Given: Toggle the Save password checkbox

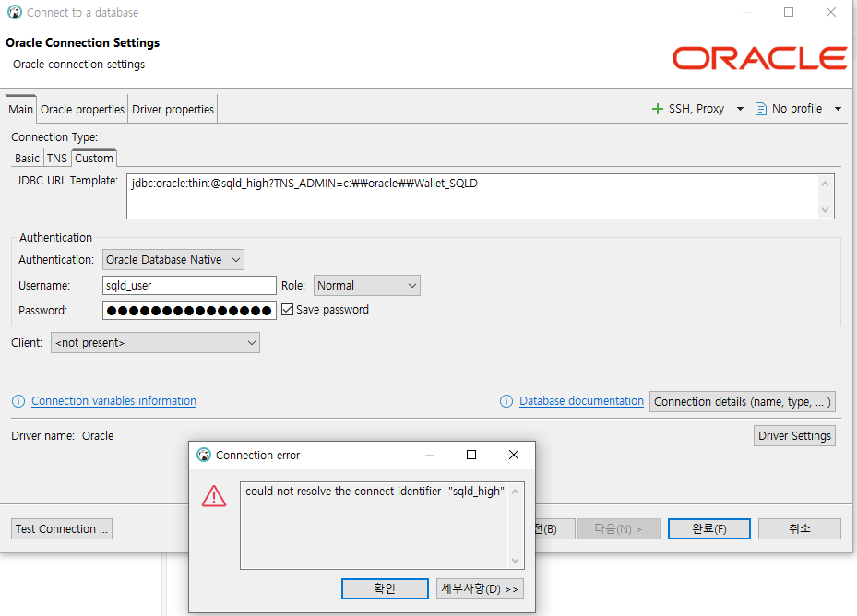Looking at the screenshot, I should [288, 309].
